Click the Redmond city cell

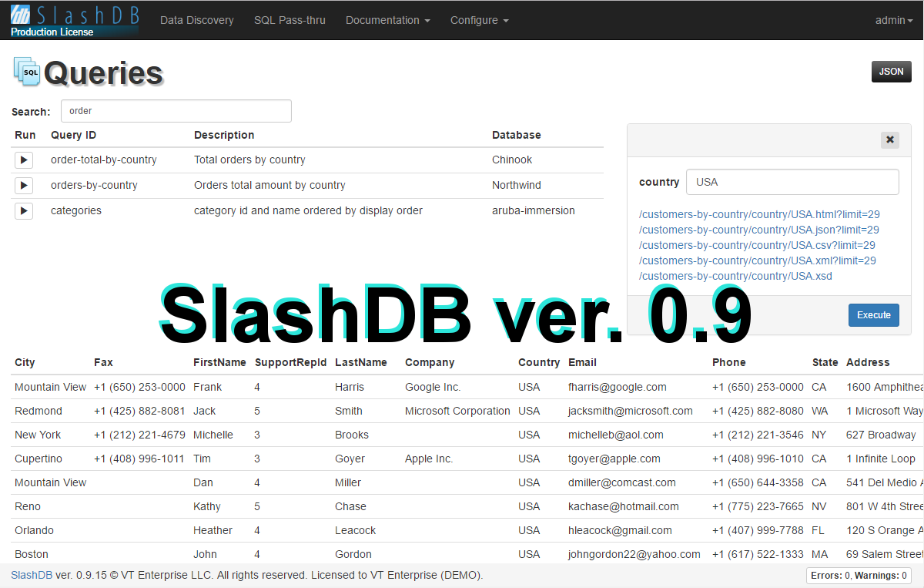point(38,412)
